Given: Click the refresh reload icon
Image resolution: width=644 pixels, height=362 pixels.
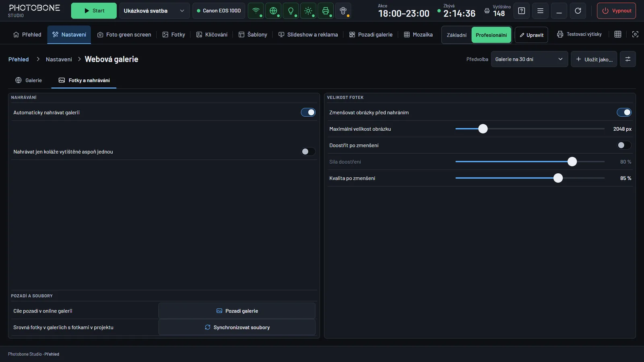Looking at the screenshot, I should coord(578,11).
